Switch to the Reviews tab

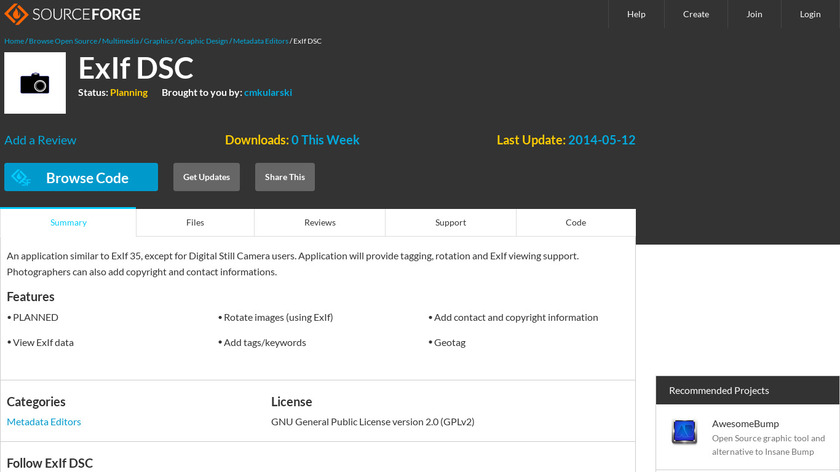click(x=320, y=222)
